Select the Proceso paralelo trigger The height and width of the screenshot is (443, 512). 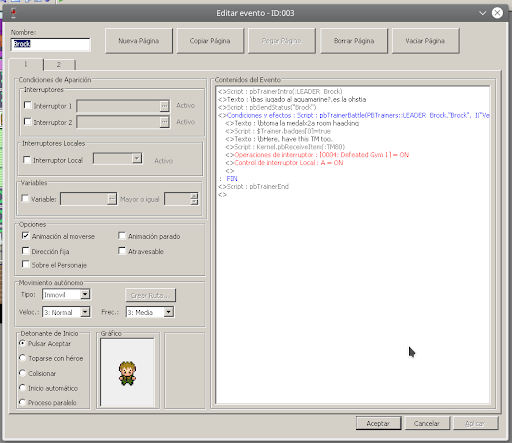pyautogui.click(x=23, y=402)
